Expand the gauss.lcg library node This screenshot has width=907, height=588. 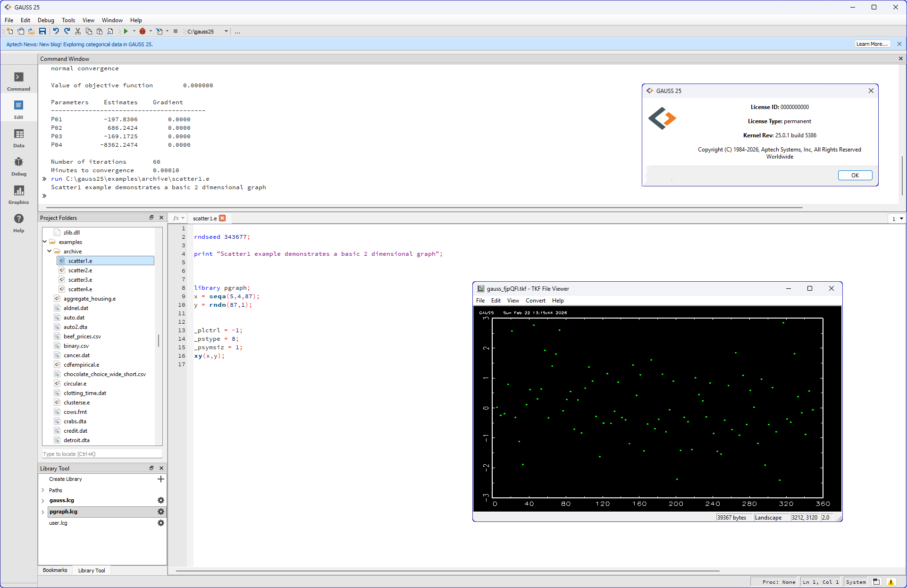point(43,500)
